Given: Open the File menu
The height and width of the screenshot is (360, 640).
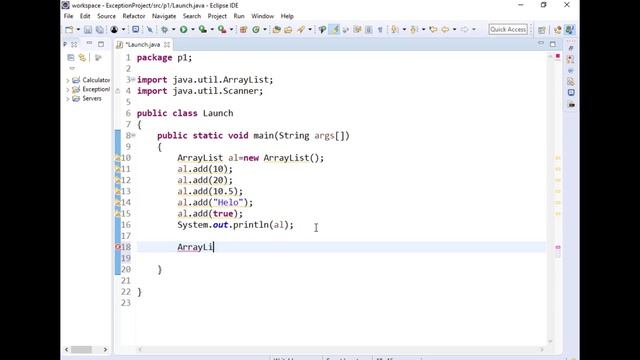Looking at the screenshot, I should pyautogui.click(x=69, y=16).
